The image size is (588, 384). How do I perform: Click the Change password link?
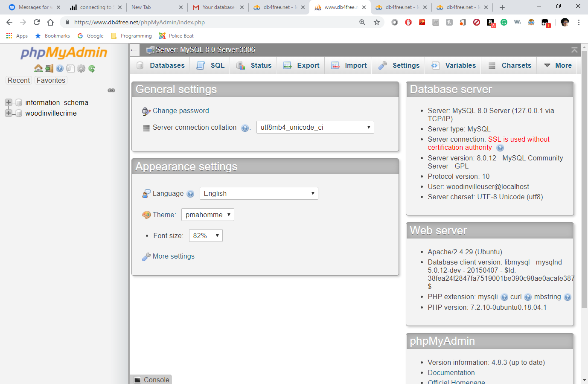[x=181, y=111]
